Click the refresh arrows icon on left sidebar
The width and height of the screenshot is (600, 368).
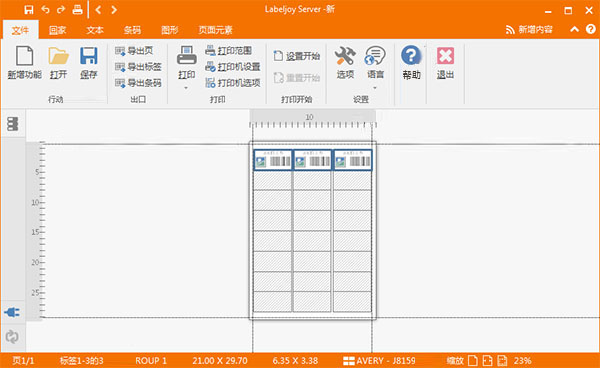[x=12, y=337]
